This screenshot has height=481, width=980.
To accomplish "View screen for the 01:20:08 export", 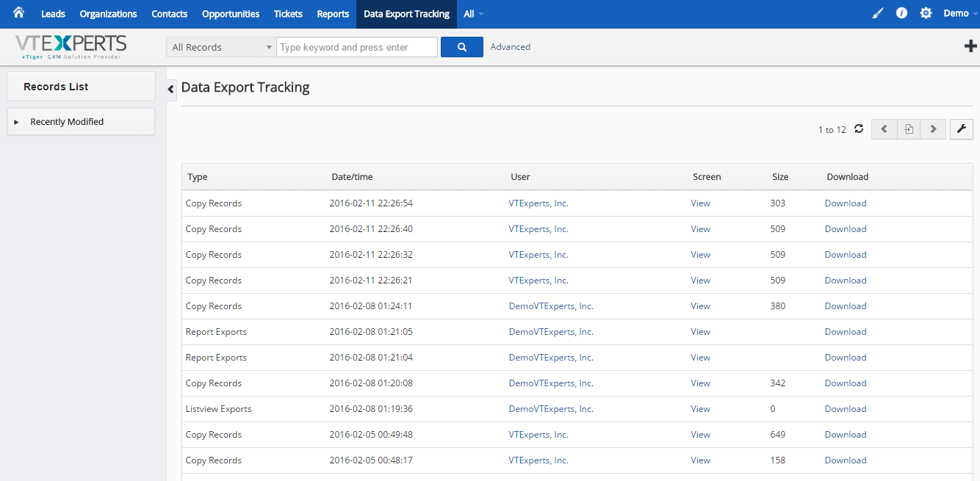I will click(701, 383).
